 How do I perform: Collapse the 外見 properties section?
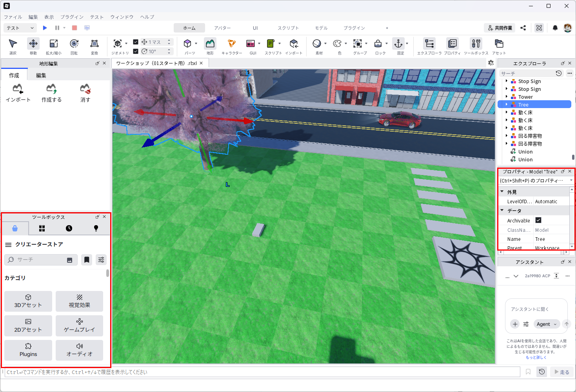[x=502, y=191]
